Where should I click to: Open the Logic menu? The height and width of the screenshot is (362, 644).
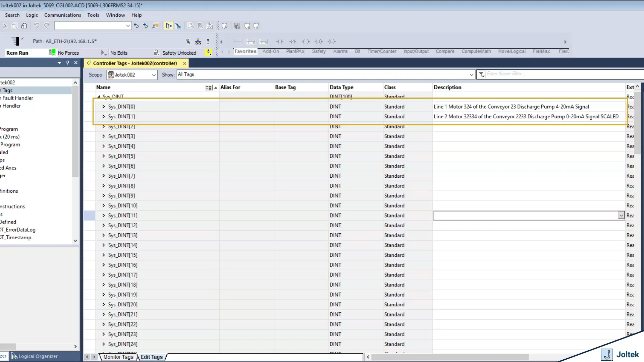click(32, 15)
